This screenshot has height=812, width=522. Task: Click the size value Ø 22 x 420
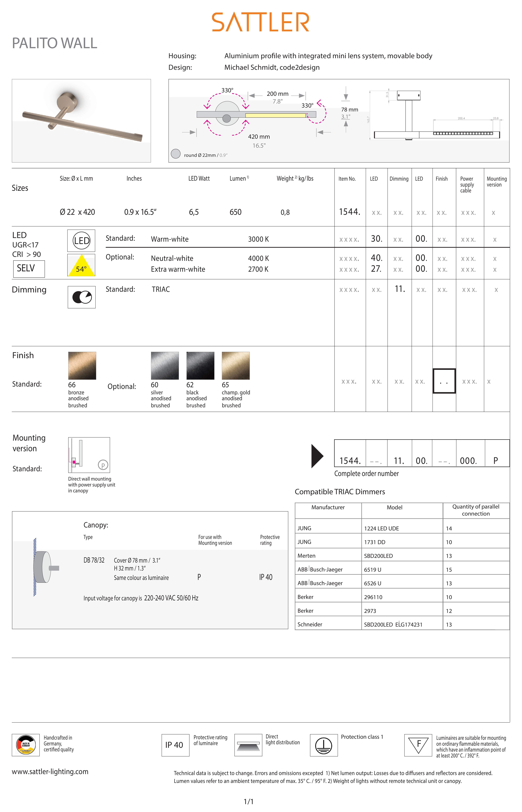click(77, 212)
